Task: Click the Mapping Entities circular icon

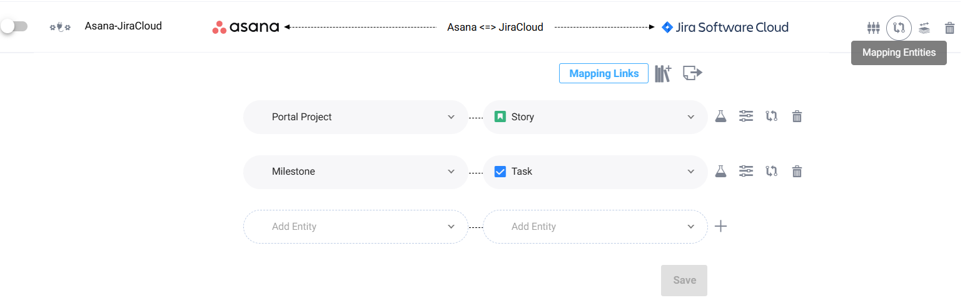Action: (x=899, y=28)
